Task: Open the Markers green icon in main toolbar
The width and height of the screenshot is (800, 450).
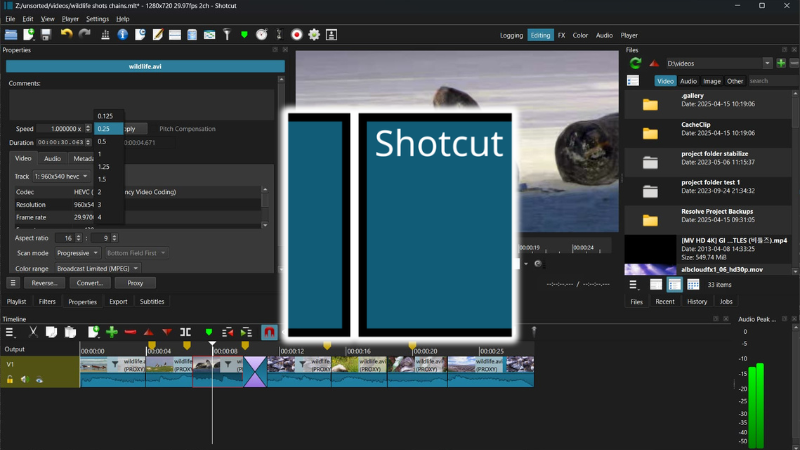Action: 244,35
